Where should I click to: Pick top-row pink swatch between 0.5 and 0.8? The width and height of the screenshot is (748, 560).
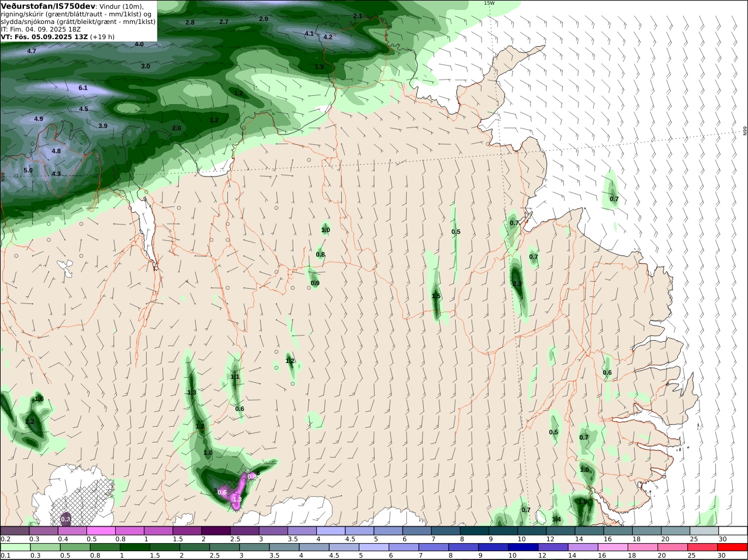[101, 531]
